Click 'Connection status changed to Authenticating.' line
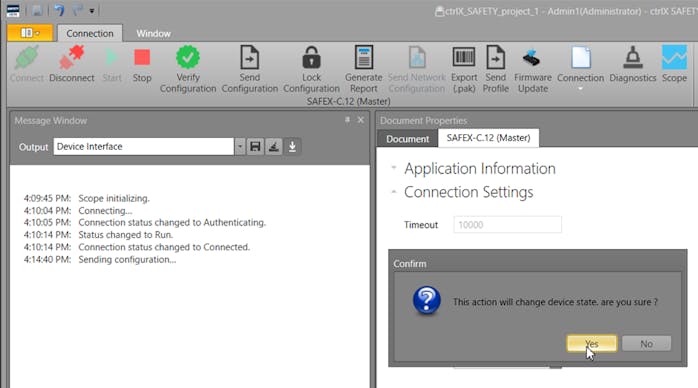This screenshot has height=388, width=698. (172, 222)
